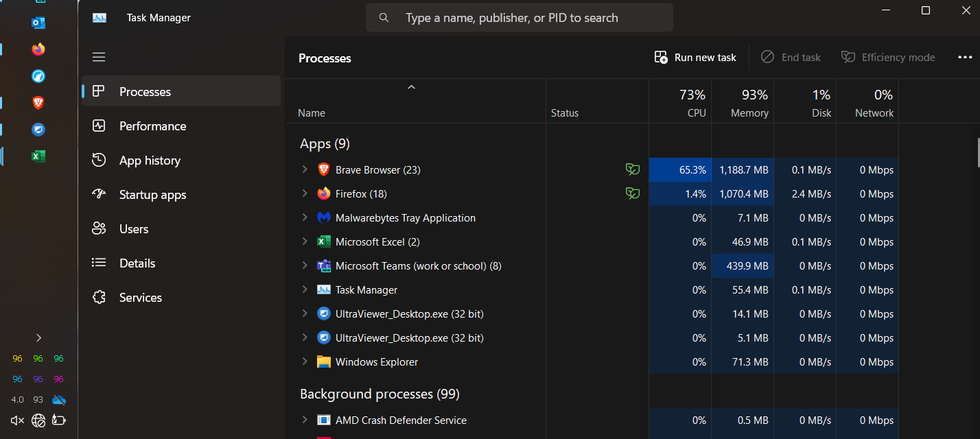The height and width of the screenshot is (439, 980).
Task: Expand the Brave Browser process group
Action: click(305, 169)
